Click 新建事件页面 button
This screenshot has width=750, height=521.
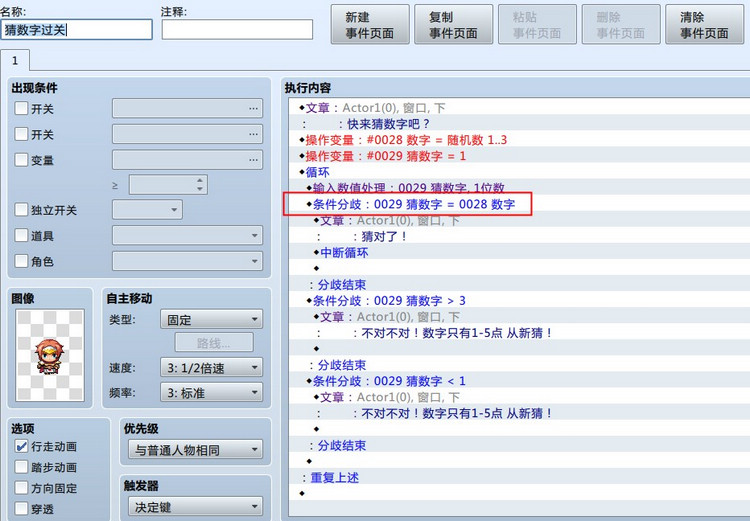tap(370, 25)
